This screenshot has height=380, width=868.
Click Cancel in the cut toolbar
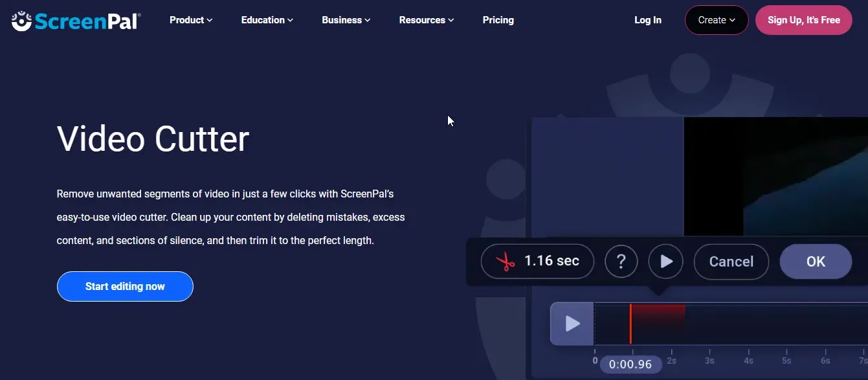pos(731,262)
